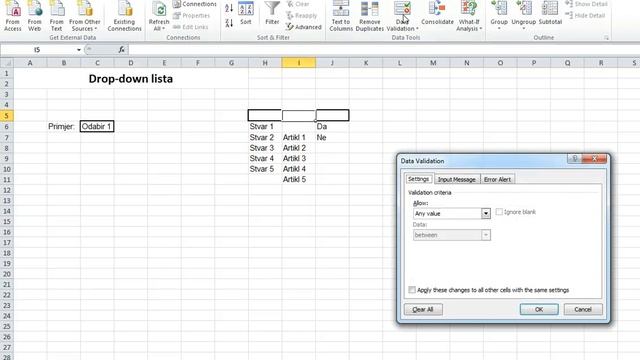Image resolution: width=640 pixels, height=360 pixels.
Task: Select the Drop-down lista title cell
Action: [131, 79]
